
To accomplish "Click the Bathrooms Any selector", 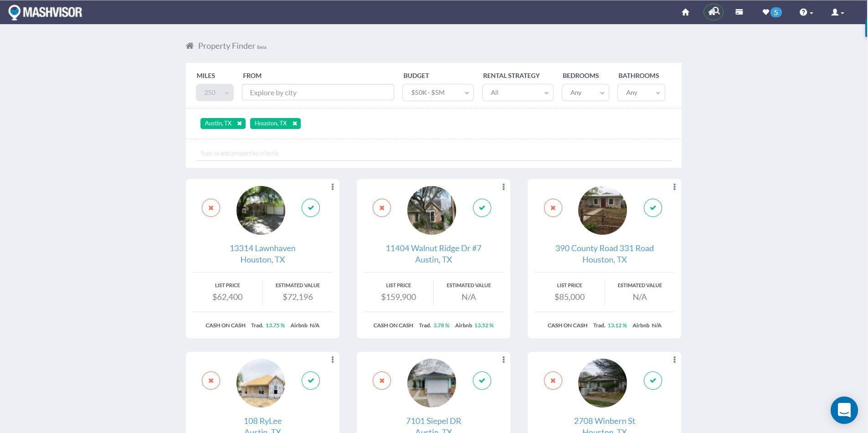I will 640,92.
